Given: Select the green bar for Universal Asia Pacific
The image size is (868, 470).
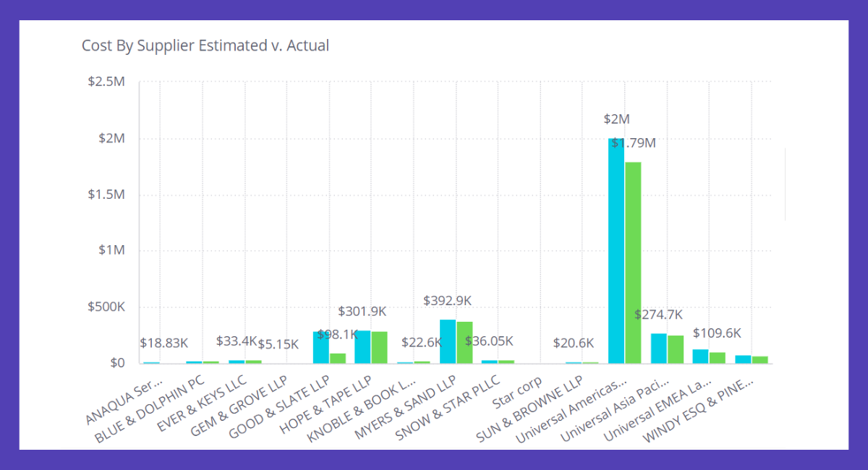Looking at the screenshot, I should [x=676, y=349].
